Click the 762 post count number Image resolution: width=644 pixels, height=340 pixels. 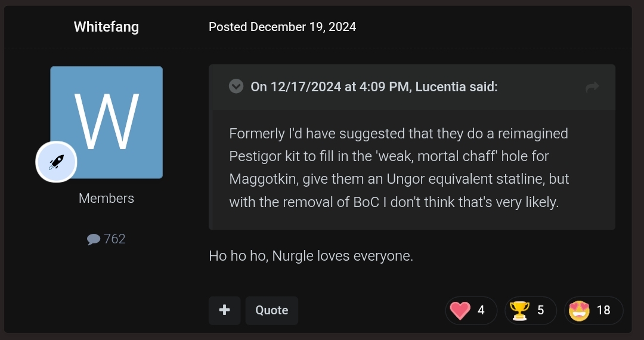(114, 239)
